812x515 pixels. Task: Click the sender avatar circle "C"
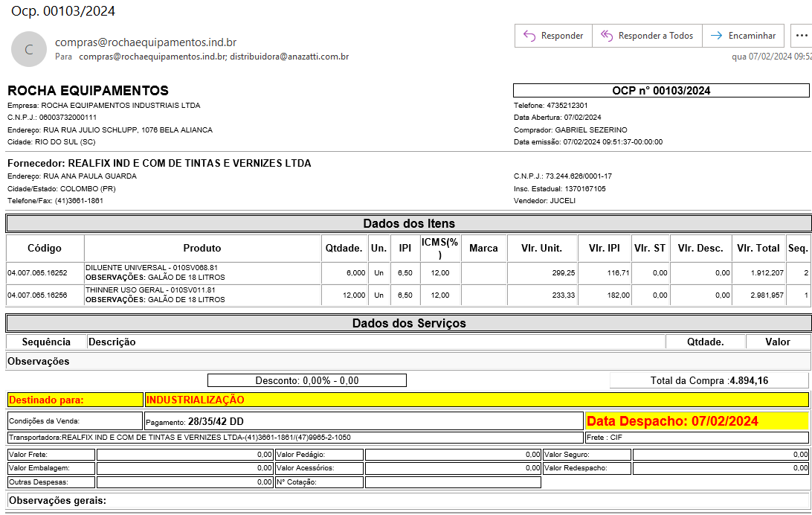click(29, 49)
